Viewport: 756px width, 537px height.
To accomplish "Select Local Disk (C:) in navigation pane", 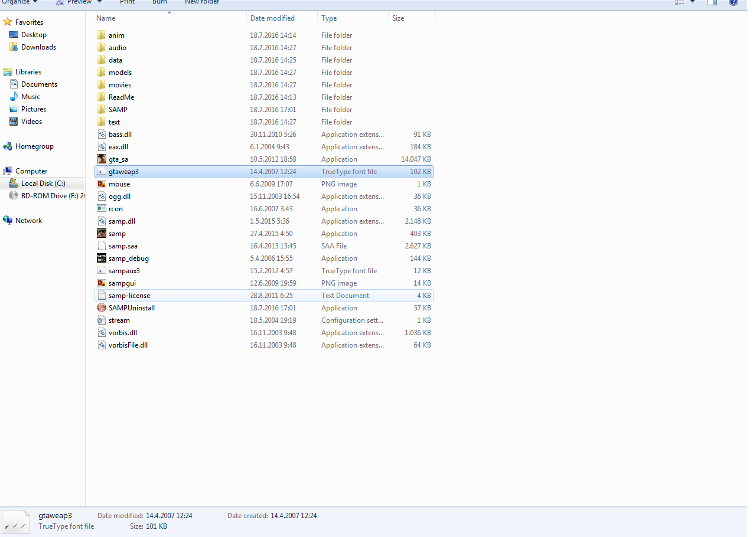I will pos(43,184).
